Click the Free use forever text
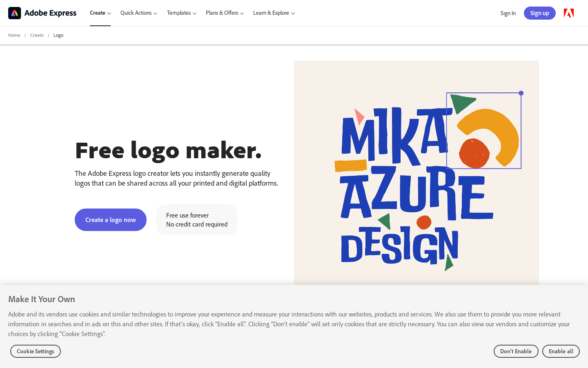This screenshot has height=368, width=588. (187, 215)
